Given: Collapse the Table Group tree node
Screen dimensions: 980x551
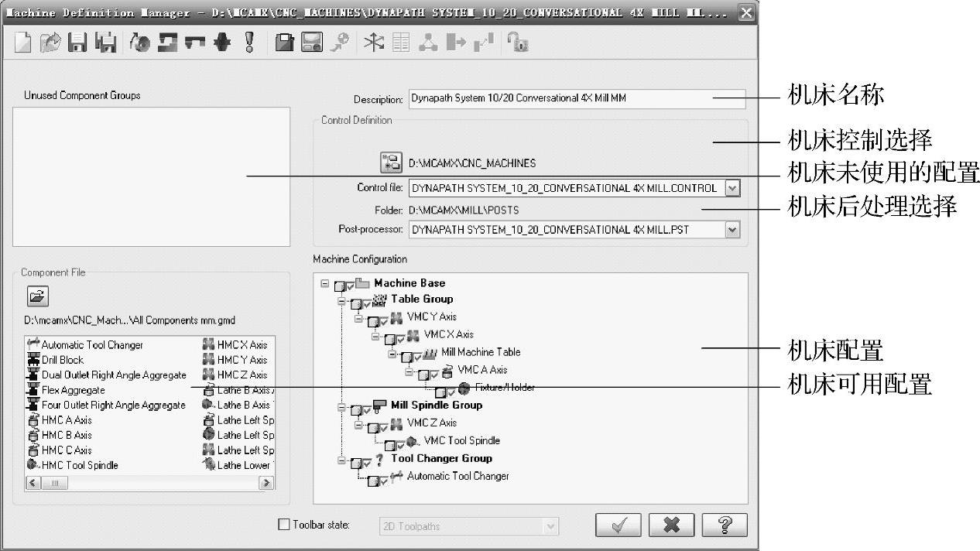Looking at the screenshot, I should pyautogui.click(x=341, y=301).
